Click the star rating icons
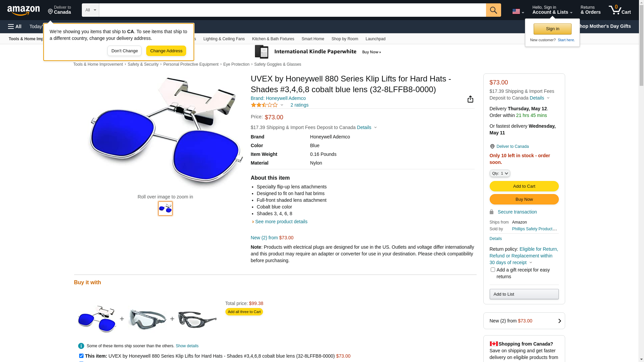This screenshot has height=362, width=644. [x=264, y=105]
